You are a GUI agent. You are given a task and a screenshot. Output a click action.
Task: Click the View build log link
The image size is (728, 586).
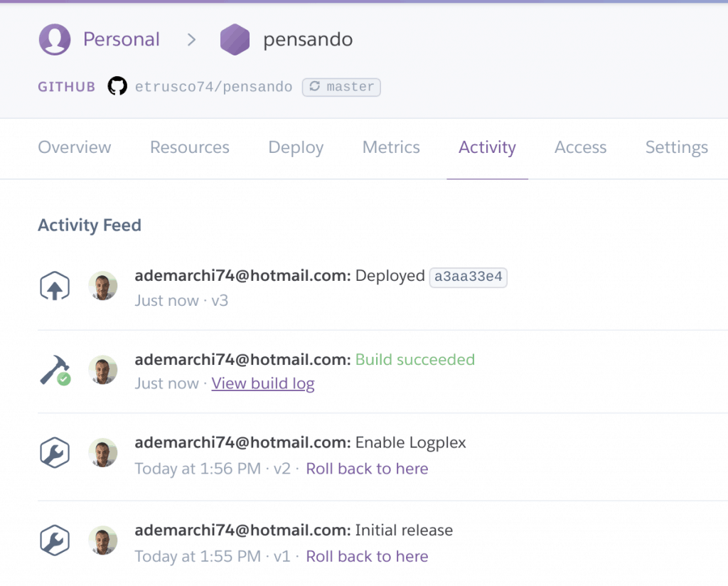click(262, 383)
